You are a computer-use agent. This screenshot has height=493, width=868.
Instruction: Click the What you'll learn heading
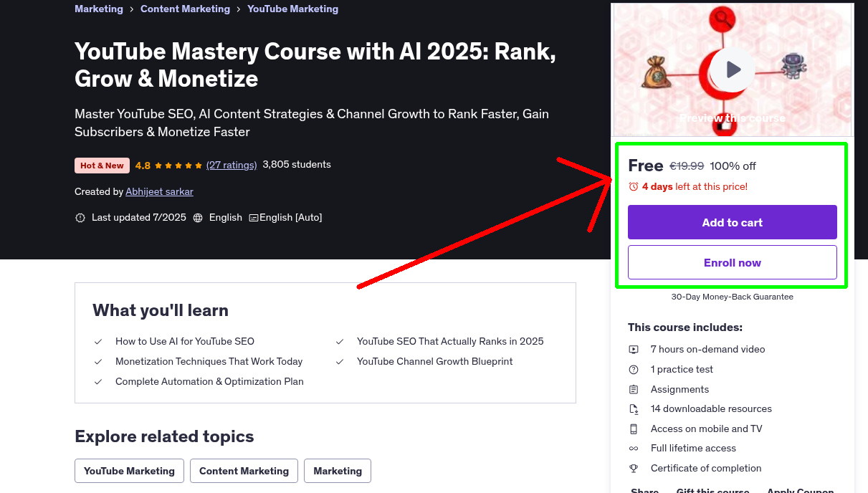[161, 310]
